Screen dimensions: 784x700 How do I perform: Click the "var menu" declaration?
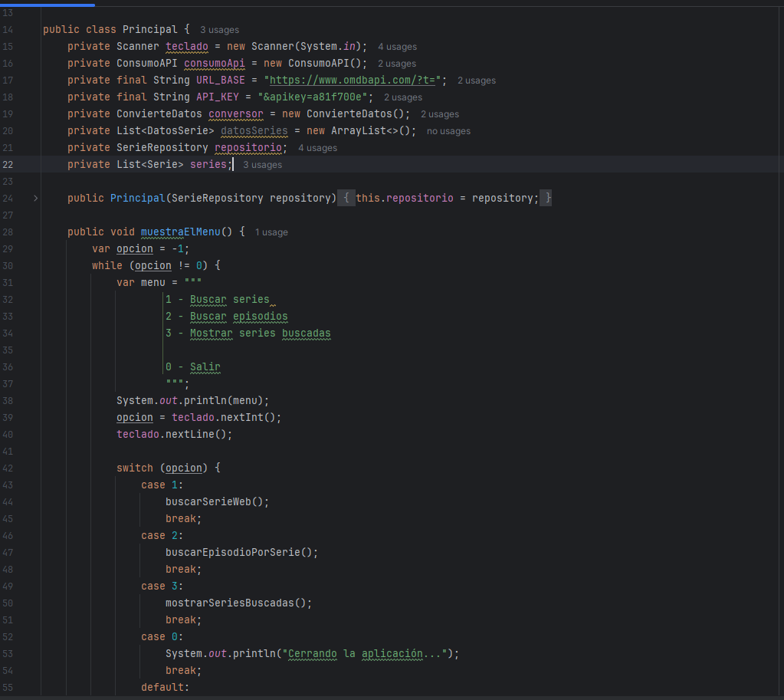141,282
